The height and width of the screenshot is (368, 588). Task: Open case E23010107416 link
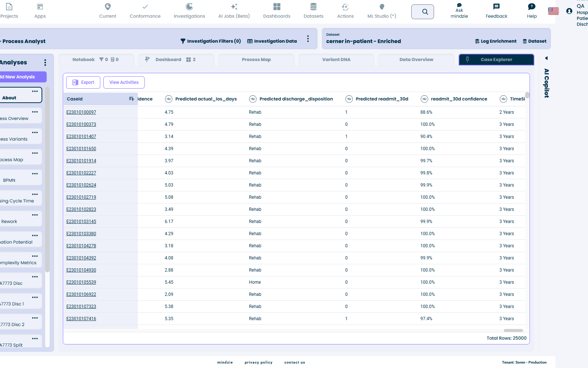coord(81,319)
